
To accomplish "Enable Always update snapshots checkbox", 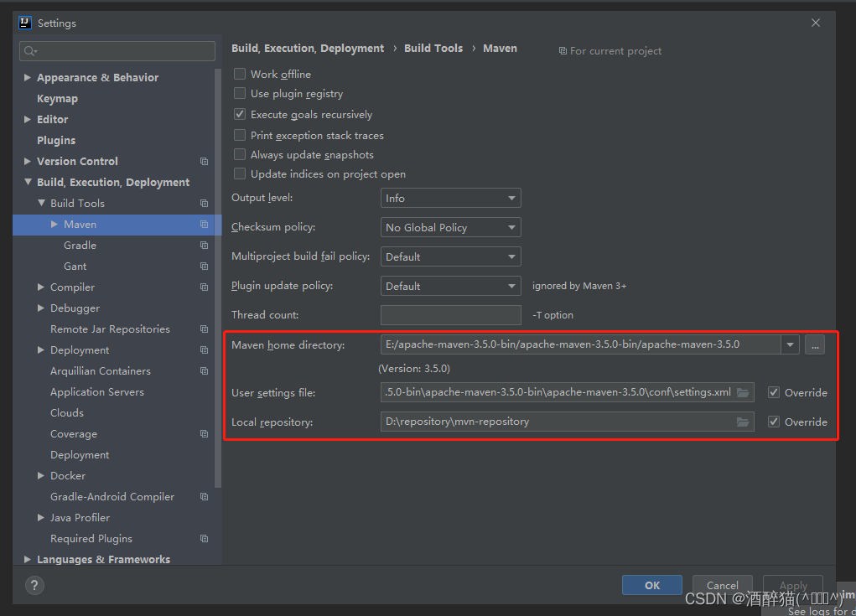I will (240, 154).
